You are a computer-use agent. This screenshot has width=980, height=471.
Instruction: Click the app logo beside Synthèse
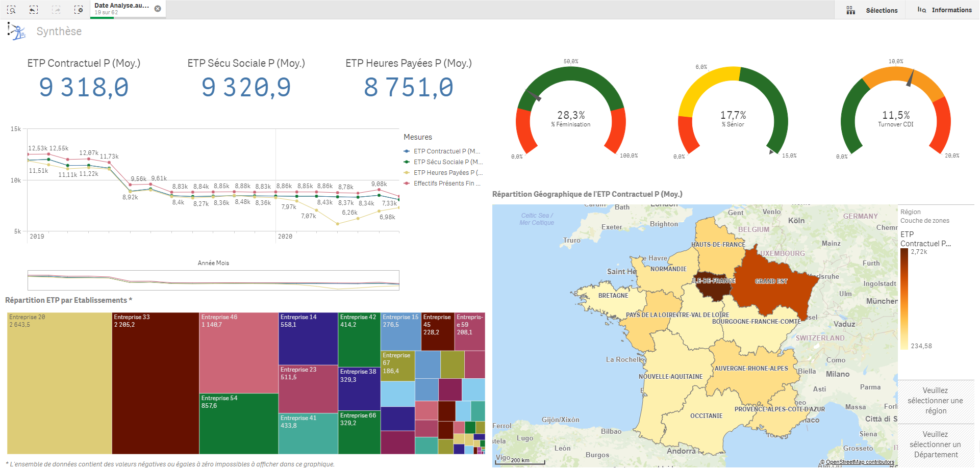(16, 31)
